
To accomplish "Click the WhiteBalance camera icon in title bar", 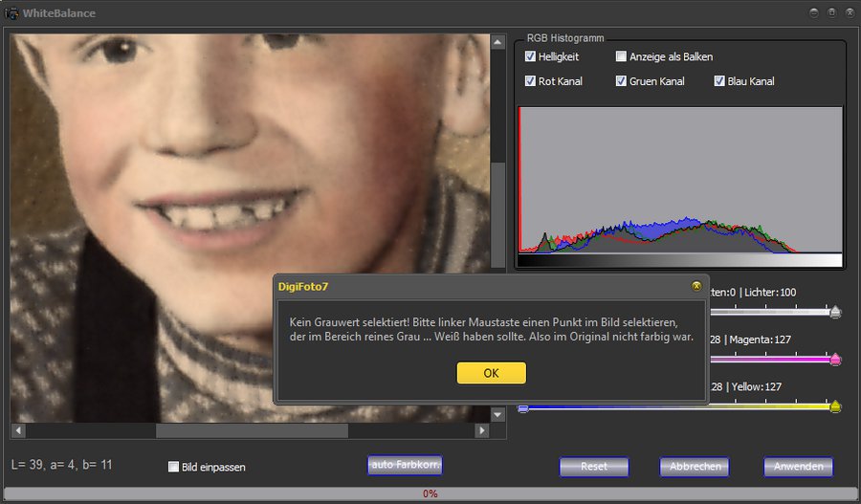I will (11, 13).
